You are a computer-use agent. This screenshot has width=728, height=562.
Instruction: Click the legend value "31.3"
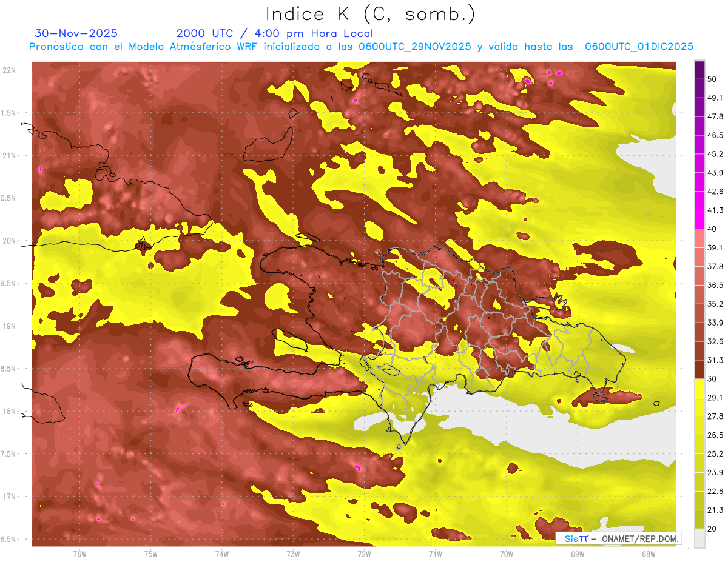(x=715, y=360)
